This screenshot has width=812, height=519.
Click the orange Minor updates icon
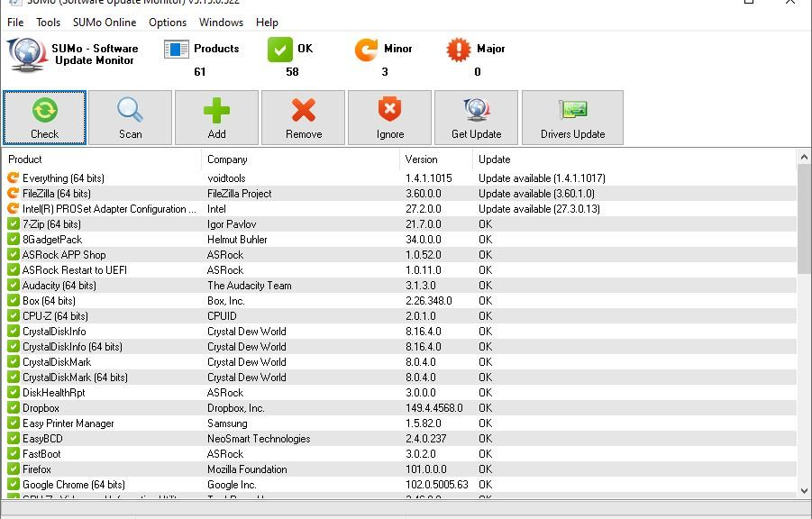point(366,50)
